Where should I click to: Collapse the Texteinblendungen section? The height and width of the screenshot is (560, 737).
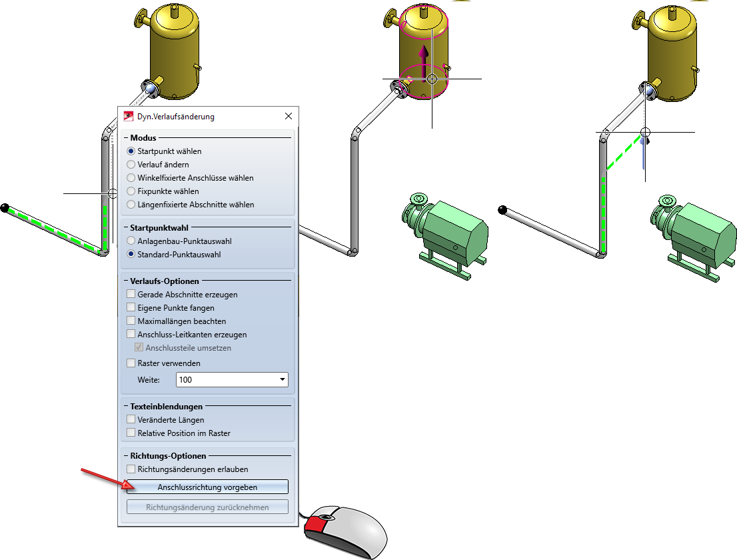click(127, 406)
